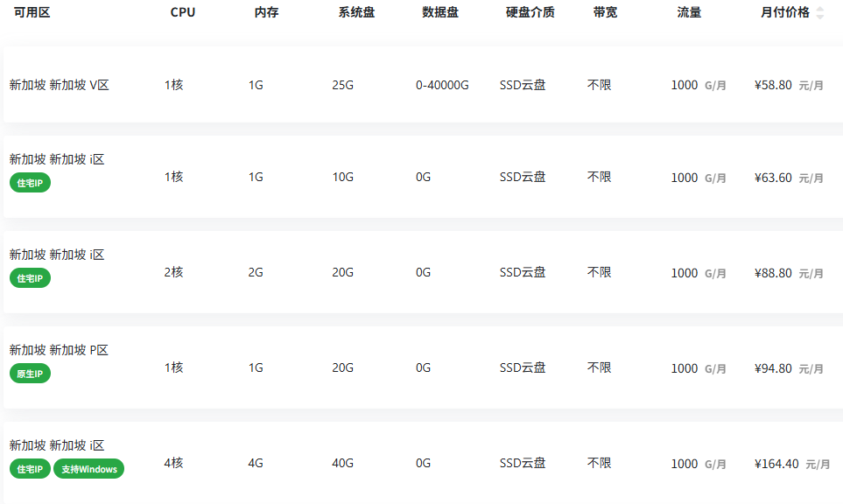
Task: Click the 可用区 column header
Action: [x=32, y=12]
